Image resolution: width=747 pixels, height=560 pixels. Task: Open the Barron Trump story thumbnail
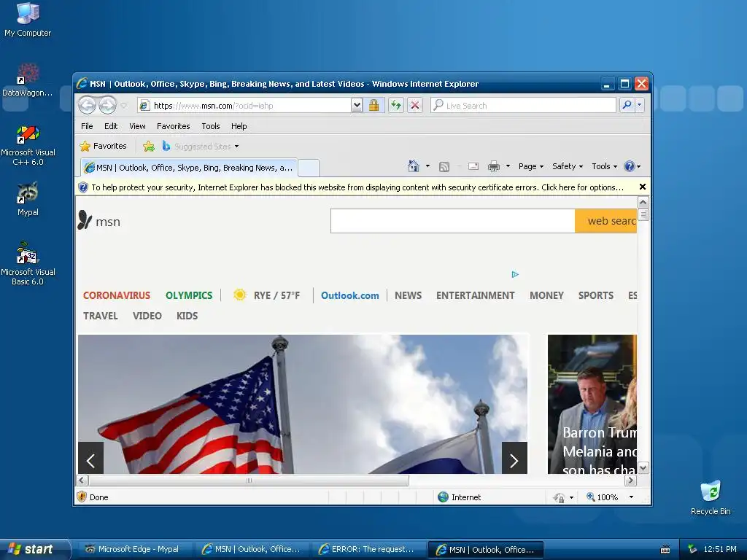coord(592,404)
